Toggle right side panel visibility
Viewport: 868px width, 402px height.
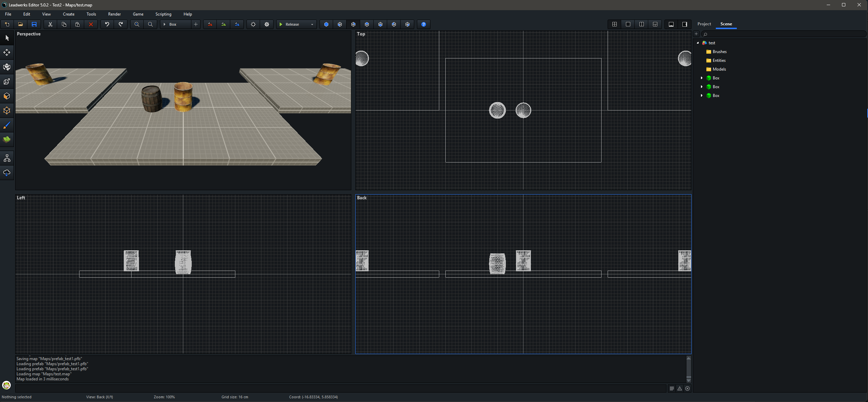click(x=684, y=24)
